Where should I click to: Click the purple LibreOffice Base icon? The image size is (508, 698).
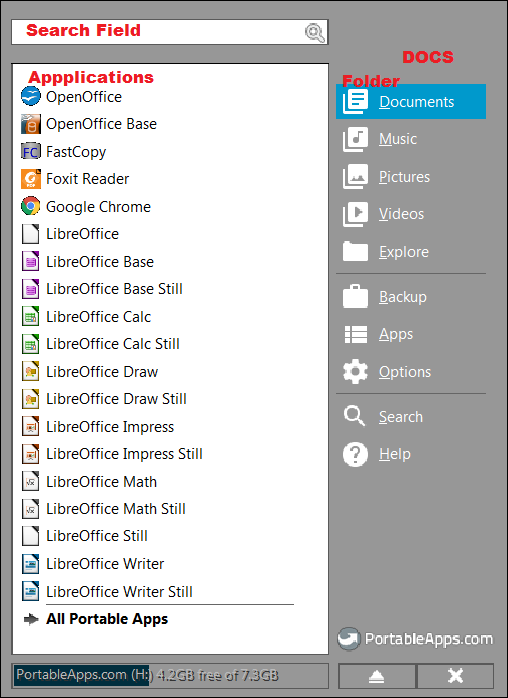[x=31, y=262]
